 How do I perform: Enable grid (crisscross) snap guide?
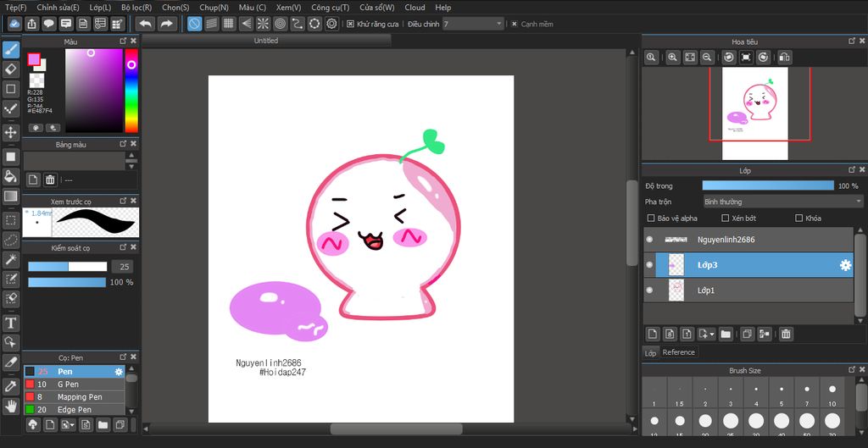(229, 24)
